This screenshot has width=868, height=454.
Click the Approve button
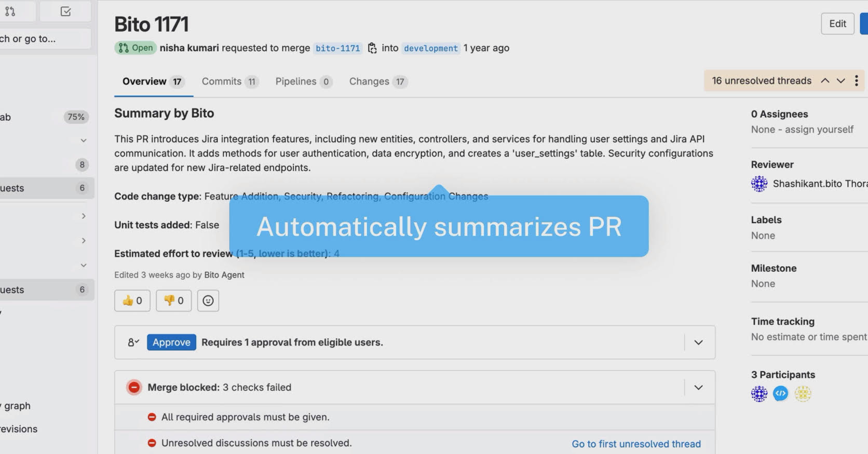171,342
